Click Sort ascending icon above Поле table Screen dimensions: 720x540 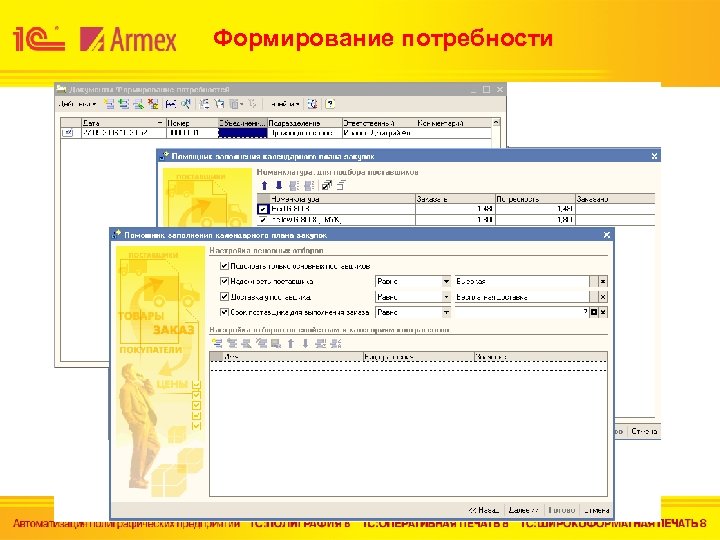click(321, 343)
